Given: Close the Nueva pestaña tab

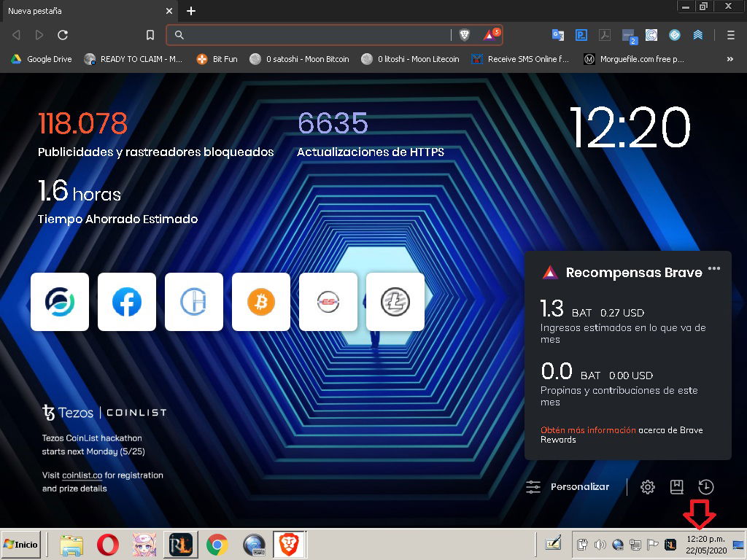Looking at the screenshot, I should [x=169, y=11].
